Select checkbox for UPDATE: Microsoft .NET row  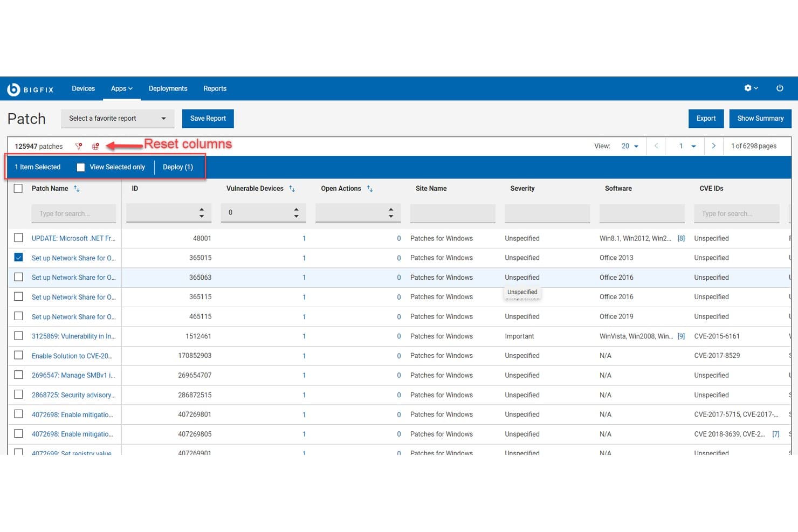pos(18,238)
